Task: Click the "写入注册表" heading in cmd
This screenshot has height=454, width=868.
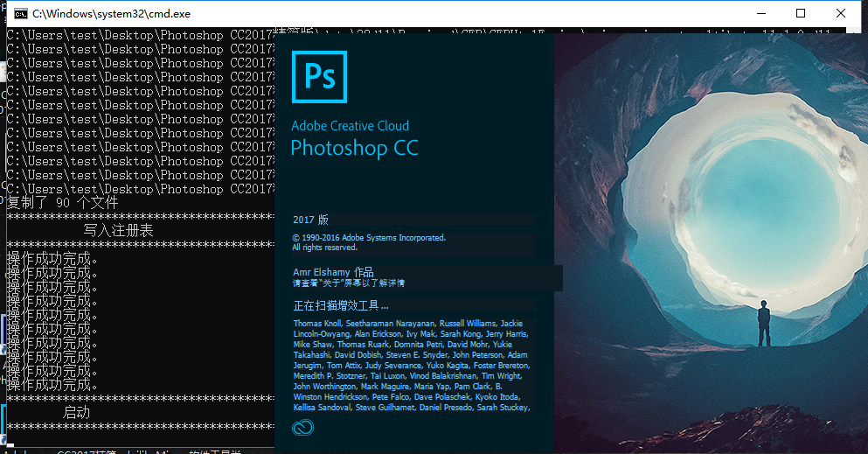Action: click(119, 230)
